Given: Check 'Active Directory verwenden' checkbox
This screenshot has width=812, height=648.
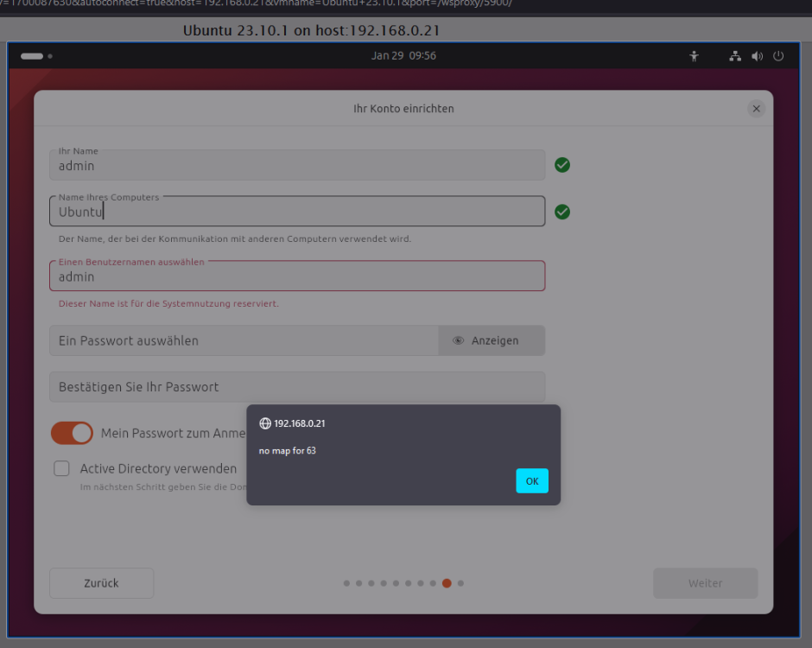Looking at the screenshot, I should click(x=61, y=468).
